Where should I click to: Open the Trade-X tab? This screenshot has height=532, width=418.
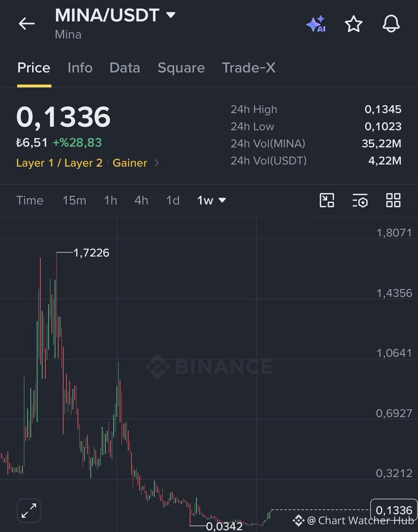point(249,68)
